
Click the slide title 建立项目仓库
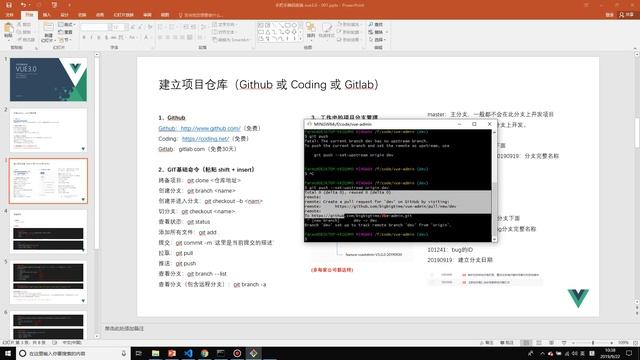tap(193, 84)
